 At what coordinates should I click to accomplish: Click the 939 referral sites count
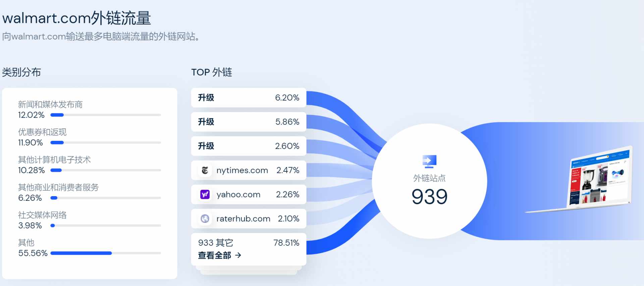[x=429, y=197]
